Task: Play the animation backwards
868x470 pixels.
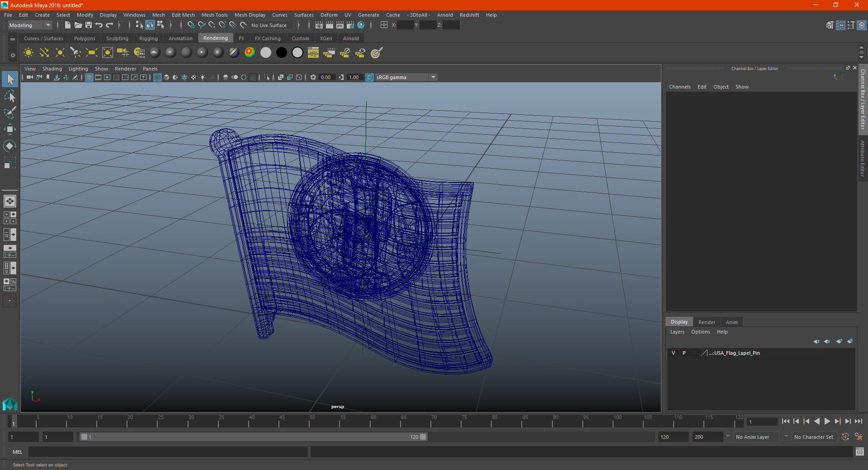Action: pyautogui.click(x=816, y=421)
